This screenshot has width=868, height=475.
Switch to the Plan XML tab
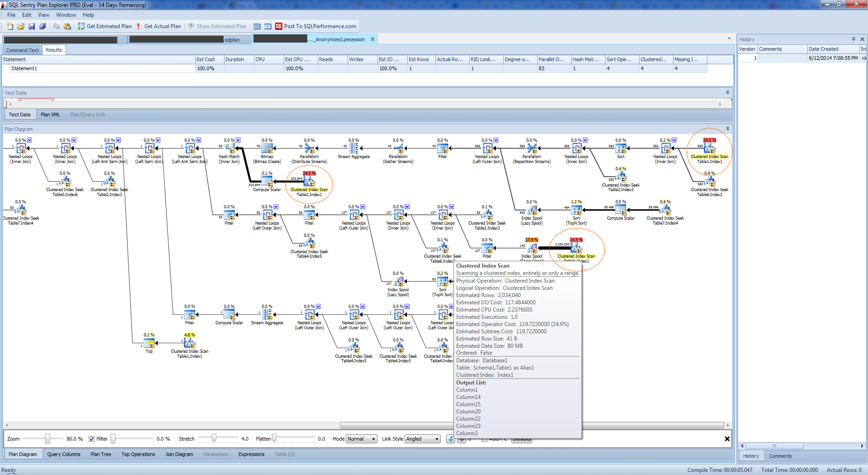click(50, 115)
